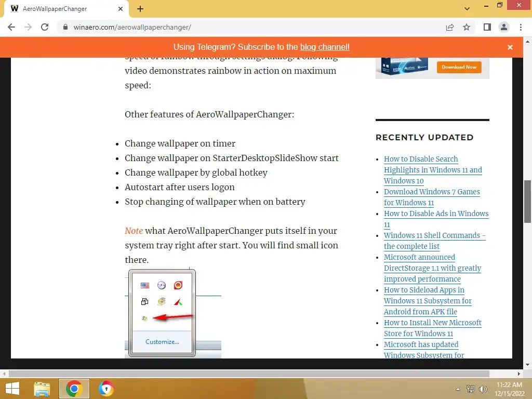532x399 pixels.
Task: Click the scroll-down arrow
Action: pos(527,365)
